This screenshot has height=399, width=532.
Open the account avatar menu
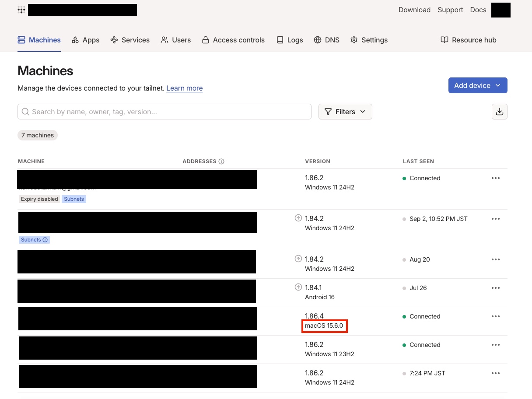point(500,10)
